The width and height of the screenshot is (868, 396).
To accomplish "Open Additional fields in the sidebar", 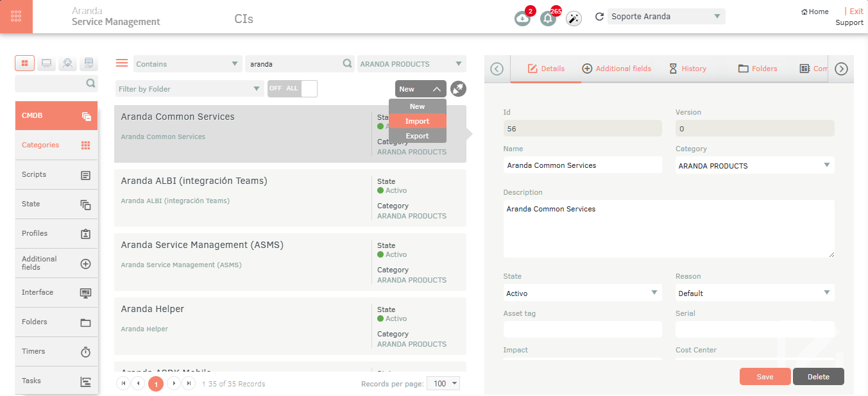I will [56, 263].
